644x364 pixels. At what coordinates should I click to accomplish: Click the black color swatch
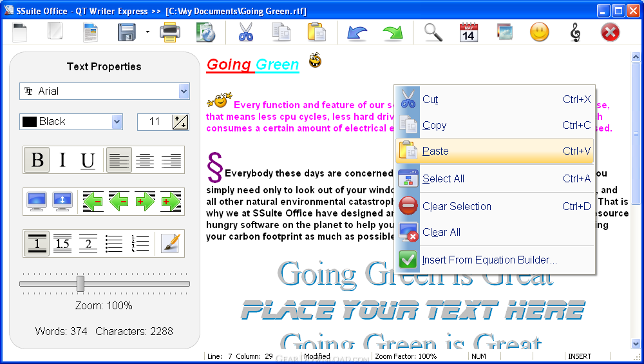pyautogui.click(x=30, y=122)
